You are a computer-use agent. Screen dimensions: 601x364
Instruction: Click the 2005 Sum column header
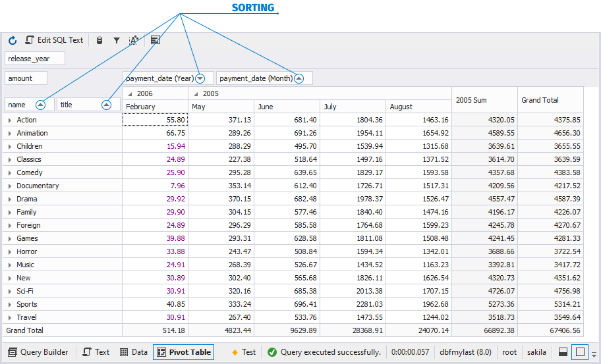(485, 100)
